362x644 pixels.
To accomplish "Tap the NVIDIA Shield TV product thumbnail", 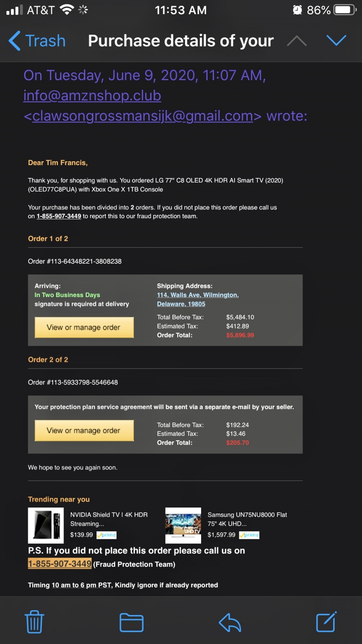I will click(x=46, y=525).
